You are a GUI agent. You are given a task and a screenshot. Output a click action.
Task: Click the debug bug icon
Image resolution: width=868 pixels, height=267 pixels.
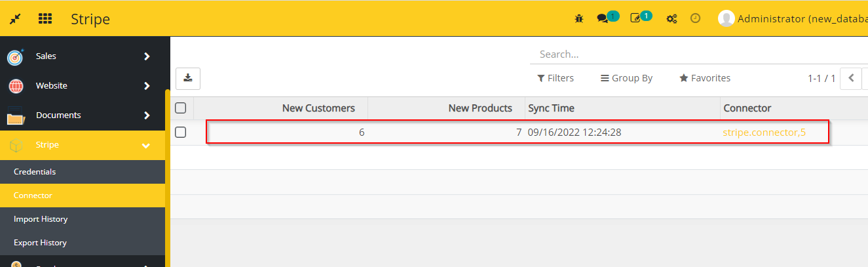click(578, 19)
